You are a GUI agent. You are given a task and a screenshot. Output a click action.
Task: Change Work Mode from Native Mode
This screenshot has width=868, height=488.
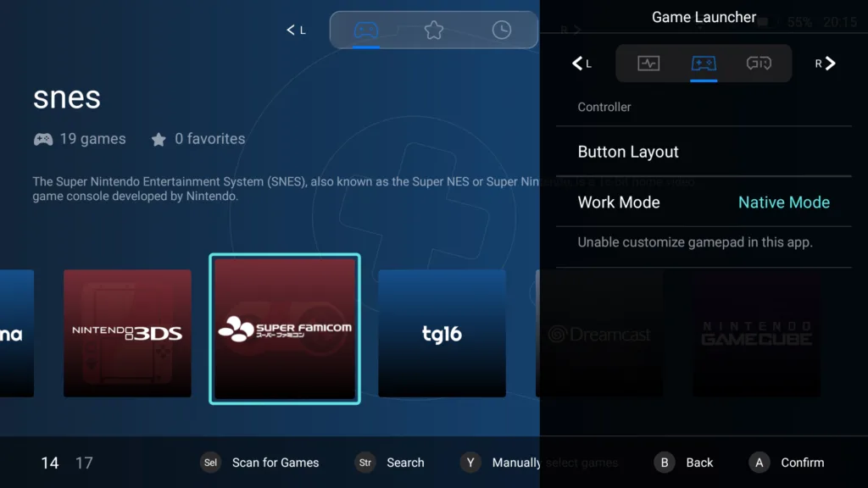coord(783,202)
